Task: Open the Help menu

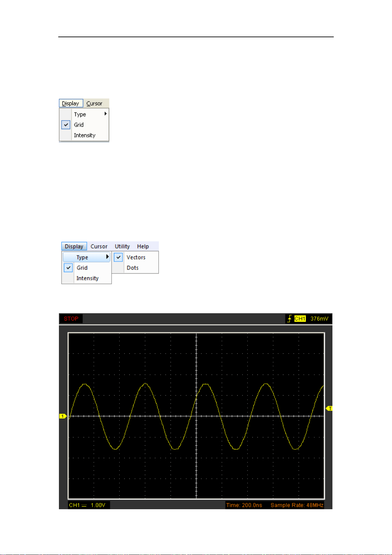Action: pyautogui.click(x=143, y=246)
